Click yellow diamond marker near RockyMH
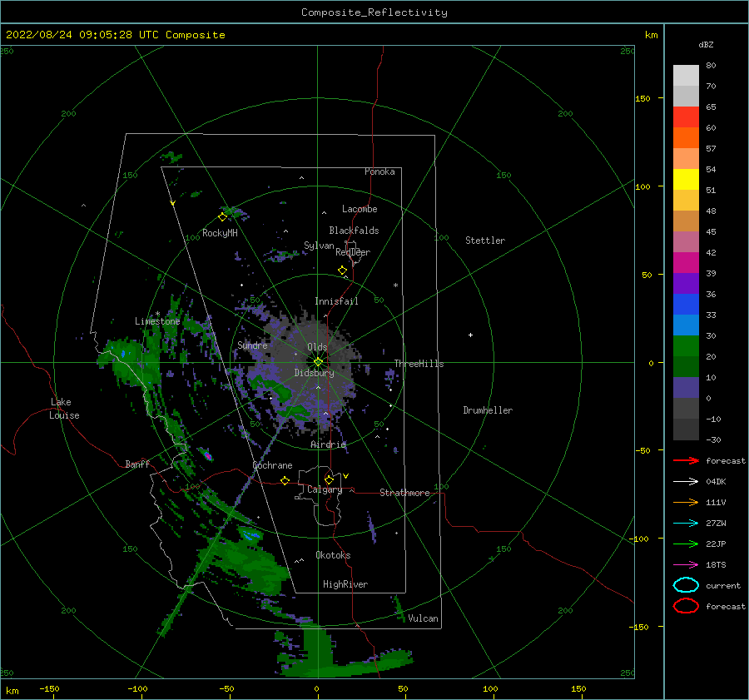 pos(222,217)
